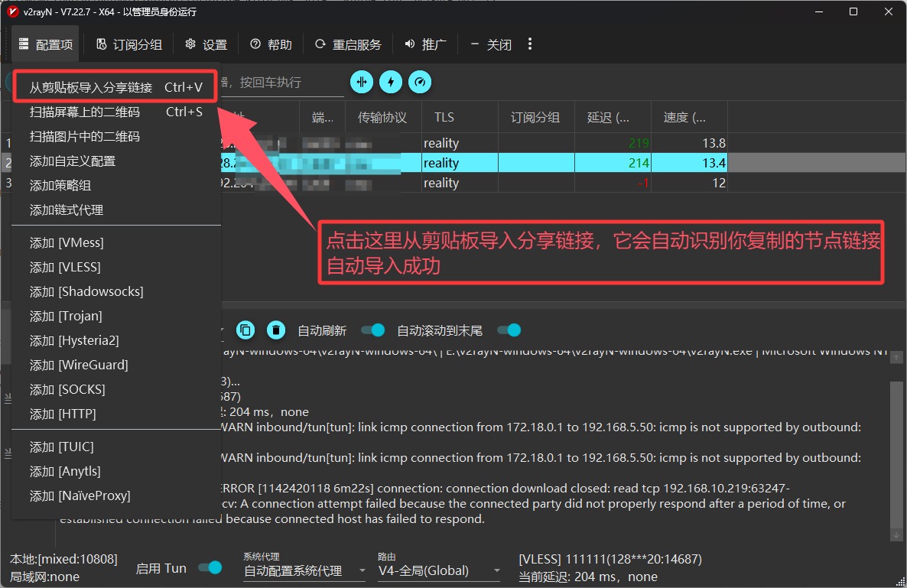Add a Trojan server
The height and width of the screenshot is (588, 907).
tap(115, 317)
